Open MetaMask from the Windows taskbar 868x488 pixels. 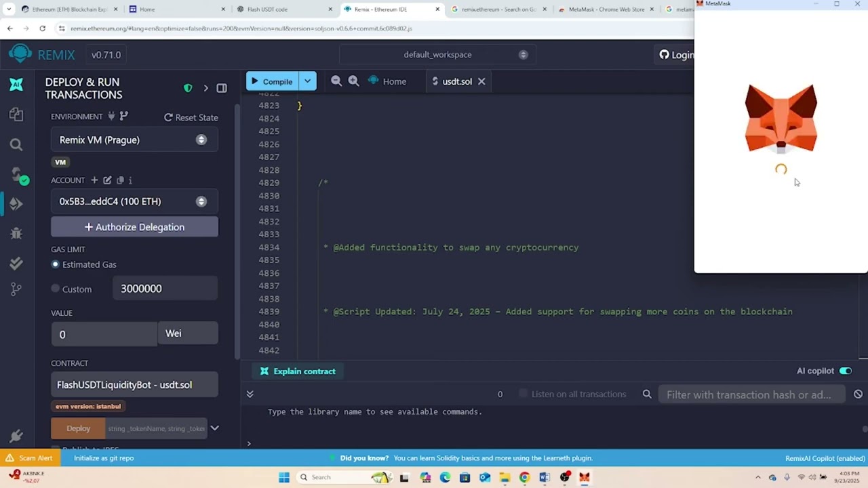pyautogui.click(x=584, y=477)
